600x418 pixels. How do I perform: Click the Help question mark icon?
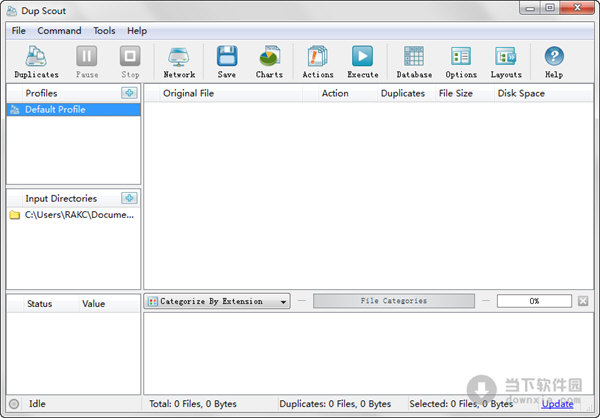pyautogui.click(x=554, y=56)
